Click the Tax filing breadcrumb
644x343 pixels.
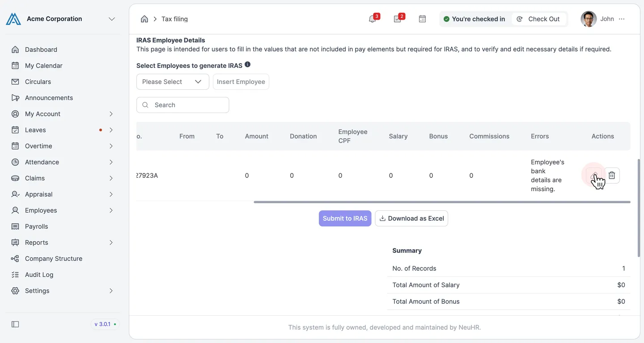174,19
